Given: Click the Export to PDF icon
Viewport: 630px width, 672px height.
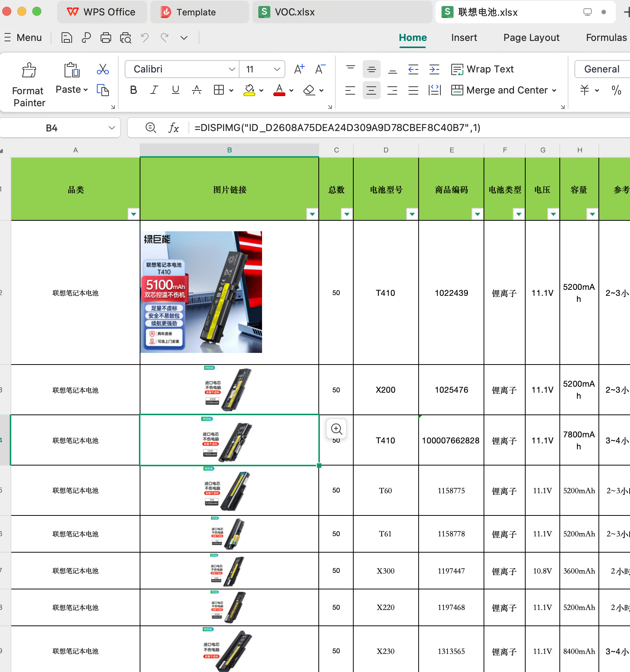Looking at the screenshot, I should [x=86, y=38].
